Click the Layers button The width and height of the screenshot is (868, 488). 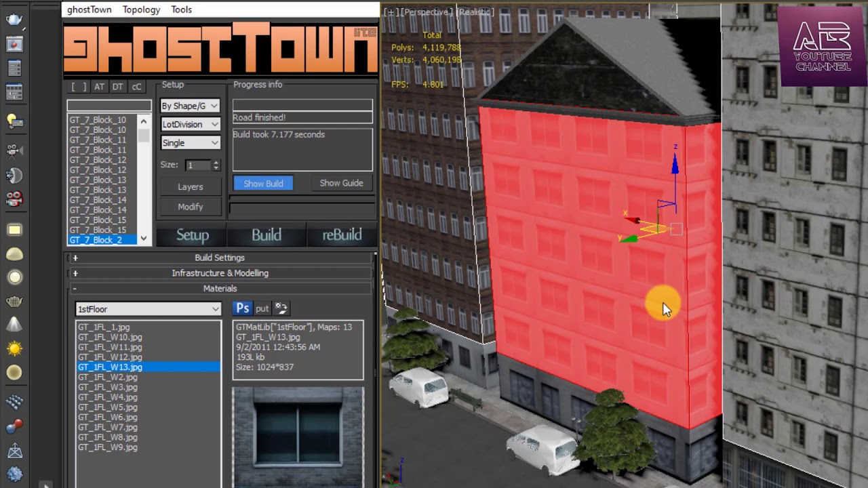(190, 187)
